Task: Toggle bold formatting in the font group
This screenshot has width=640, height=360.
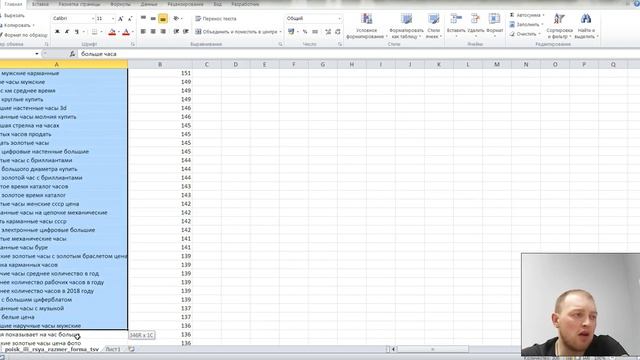Action: [x=58, y=32]
